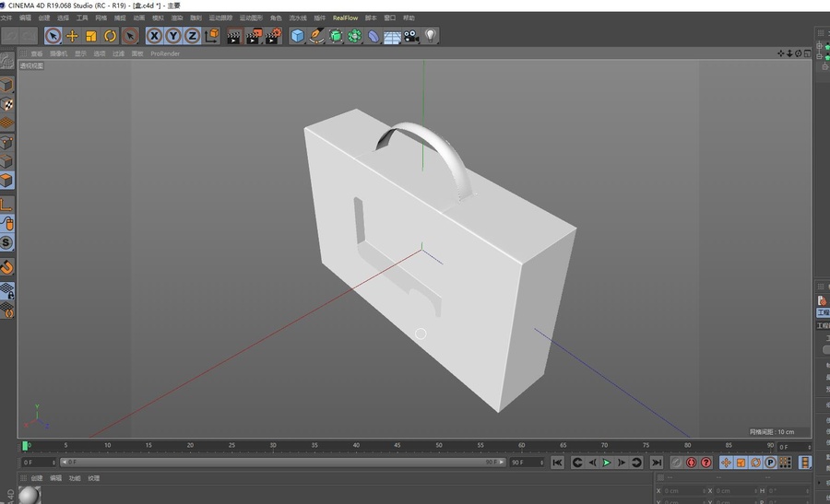Viewport: 830px width, 504px height.
Task: Add a Light object
Action: click(431, 36)
